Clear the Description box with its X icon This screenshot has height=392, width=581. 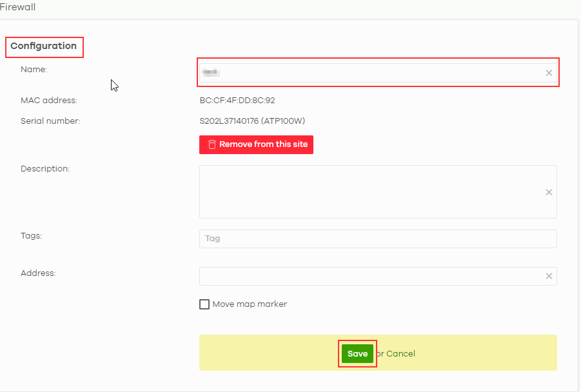point(549,192)
